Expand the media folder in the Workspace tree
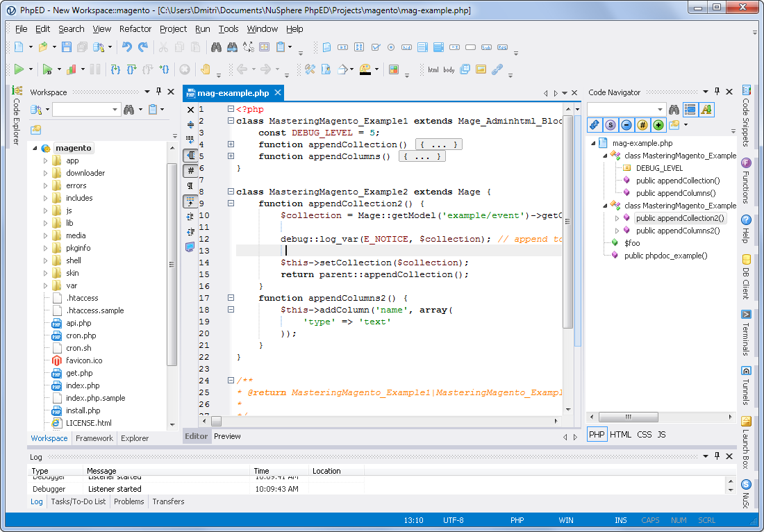This screenshot has width=764, height=532. (x=45, y=235)
